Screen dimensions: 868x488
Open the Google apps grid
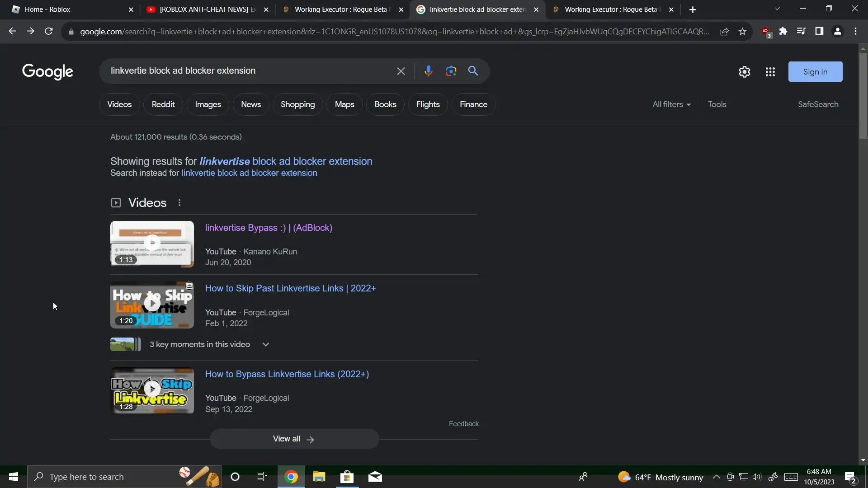(770, 72)
